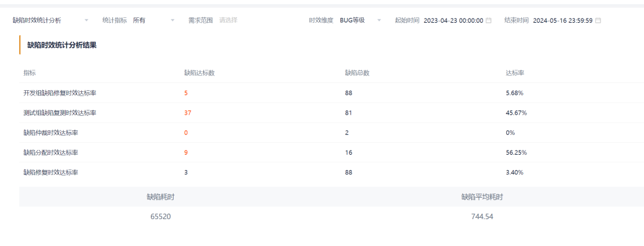The image size is (644, 246).
Task: Click the total 16 in 缺陷分配 row
Action: click(349, 153)
